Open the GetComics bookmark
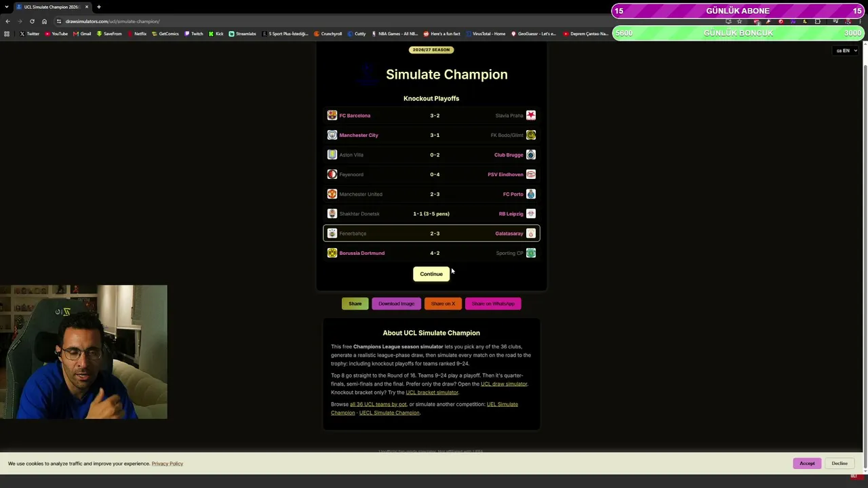868x488 pixels. tap(165, 34)
